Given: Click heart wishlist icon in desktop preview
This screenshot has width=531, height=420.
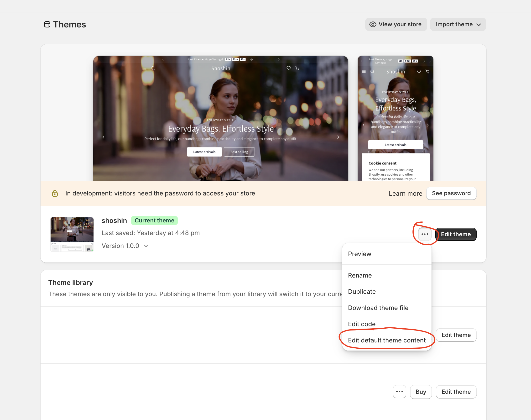Looking at the screenshot, I should [x=289, y=68].
